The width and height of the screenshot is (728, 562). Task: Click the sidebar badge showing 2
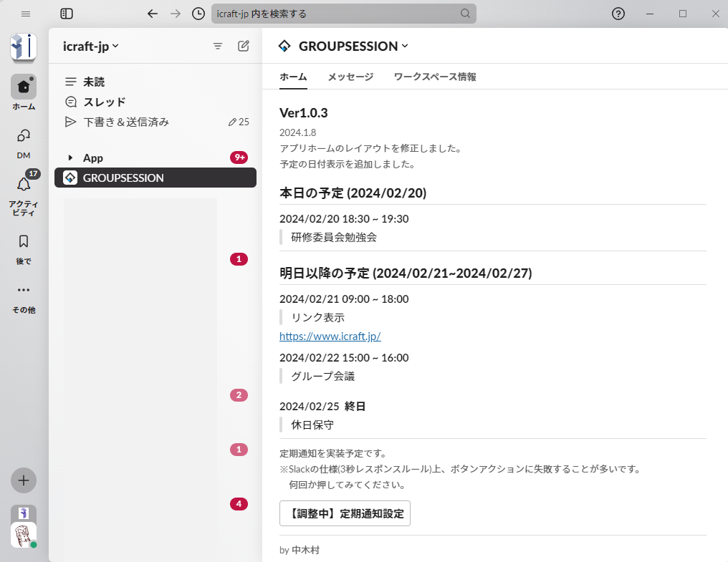tap(239, 395)
